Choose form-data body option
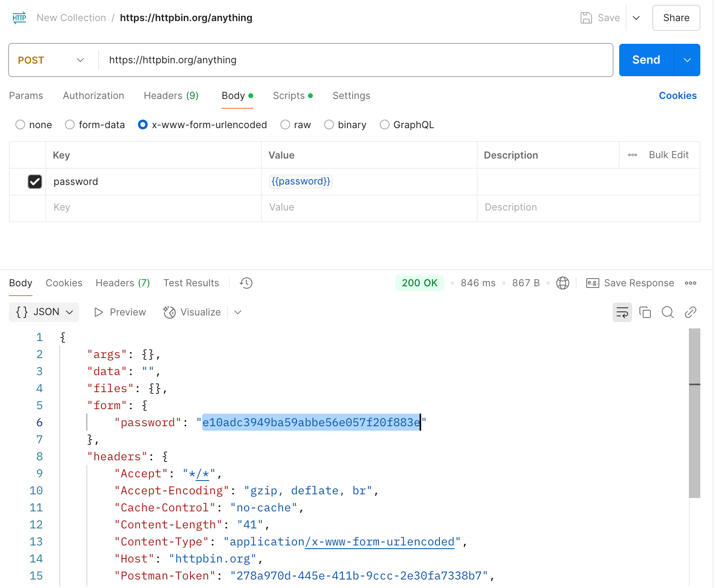 [x=70, y=125]
